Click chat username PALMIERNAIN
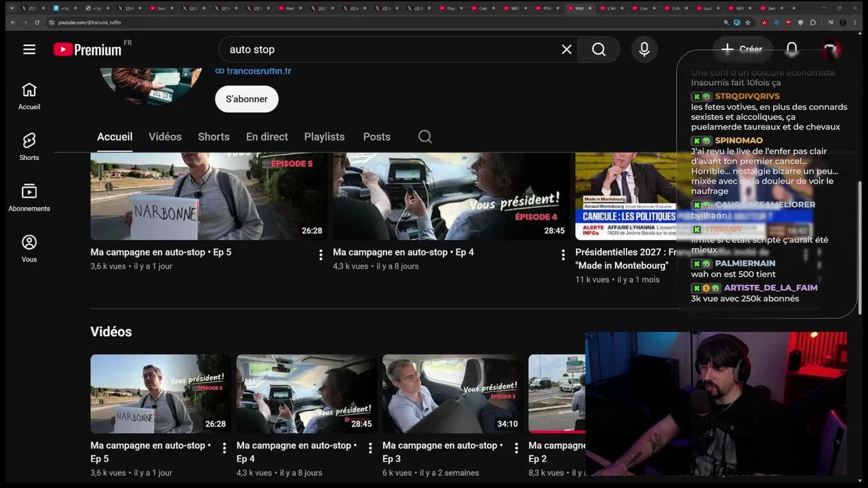868x488 pixels. 745,263
